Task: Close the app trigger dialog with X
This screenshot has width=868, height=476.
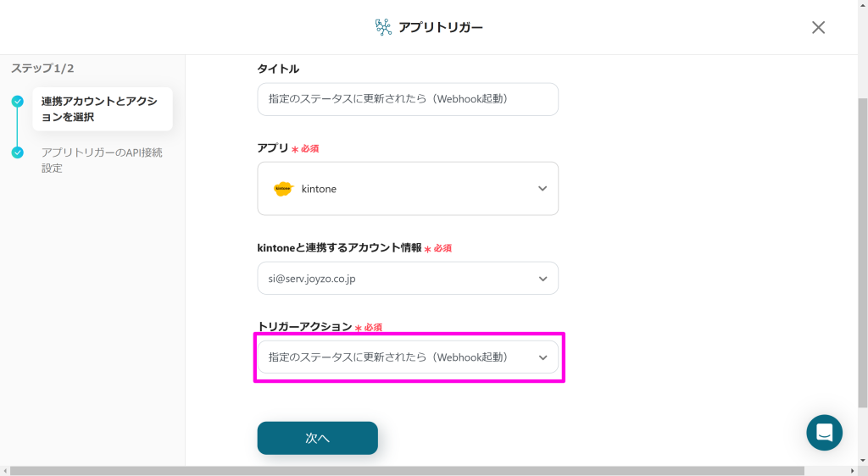Action: pos(818,27)
